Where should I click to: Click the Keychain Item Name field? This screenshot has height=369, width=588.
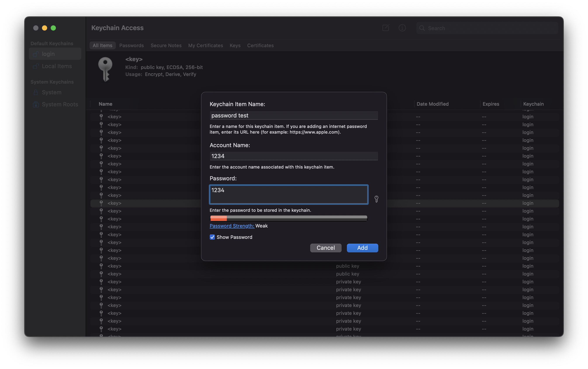(x=294, y=116)
